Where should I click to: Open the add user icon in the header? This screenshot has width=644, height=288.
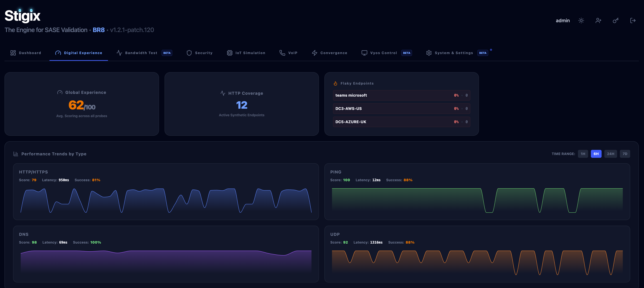tap(598, 20)
